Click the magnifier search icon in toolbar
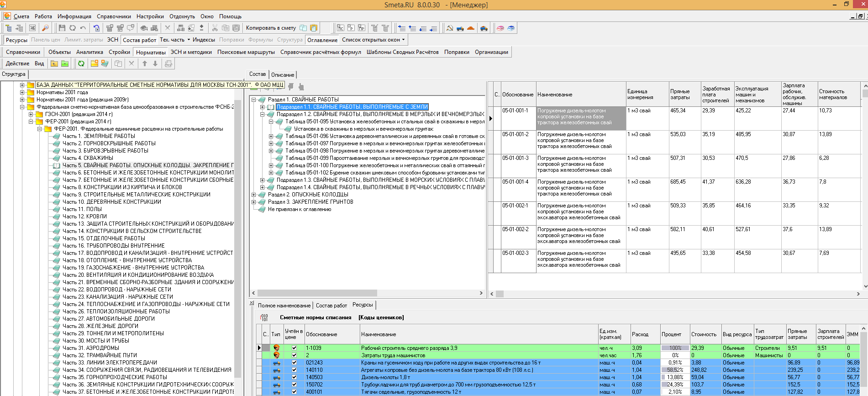Screen dimensions: 868x396 point(45,28)
